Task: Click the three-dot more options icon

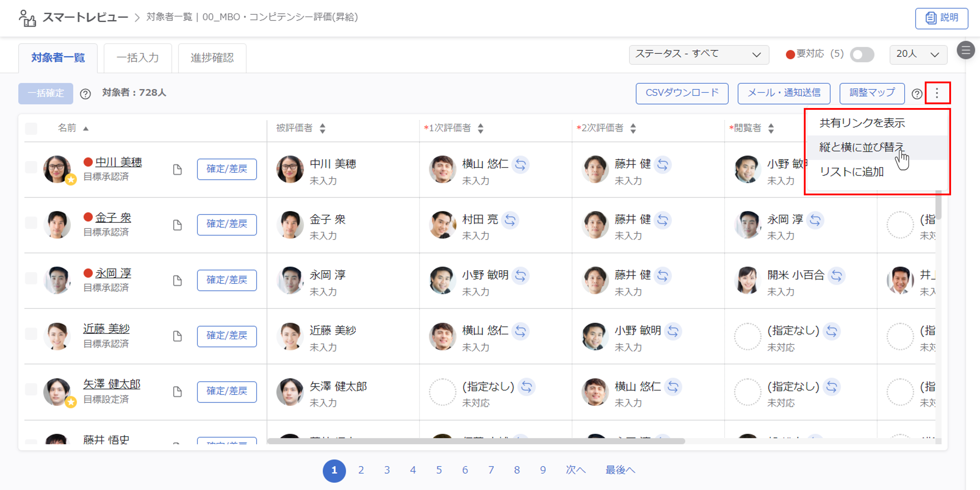Action: [937, 93]
